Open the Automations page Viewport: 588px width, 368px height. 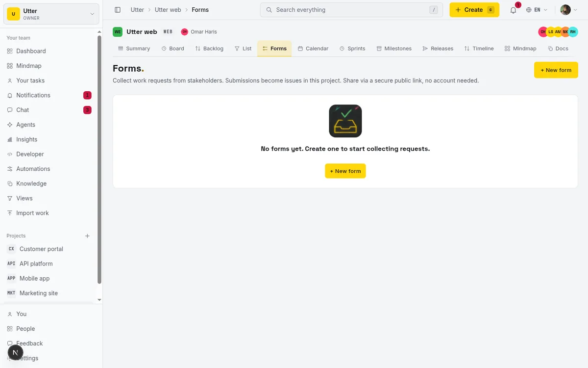[x=50, y=169]
